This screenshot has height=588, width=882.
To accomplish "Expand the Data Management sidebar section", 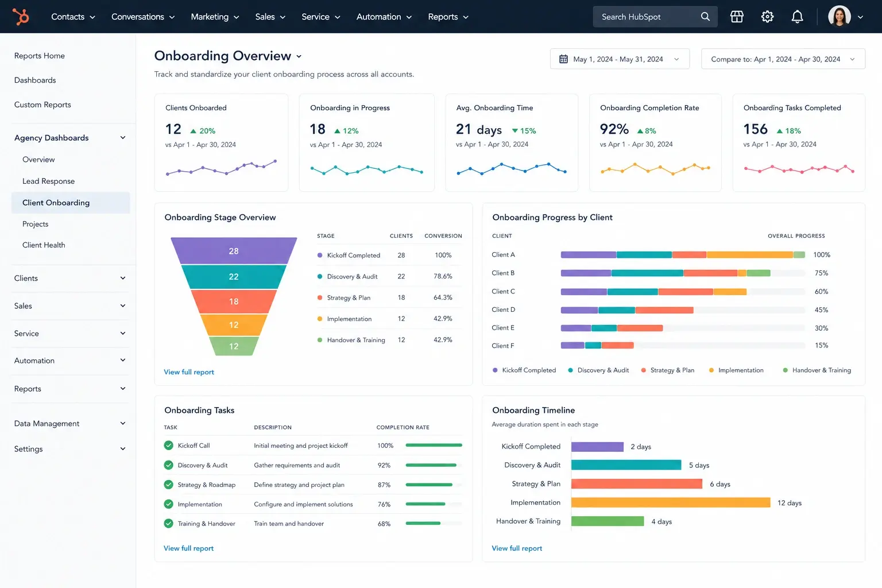I will click(123, 423).
